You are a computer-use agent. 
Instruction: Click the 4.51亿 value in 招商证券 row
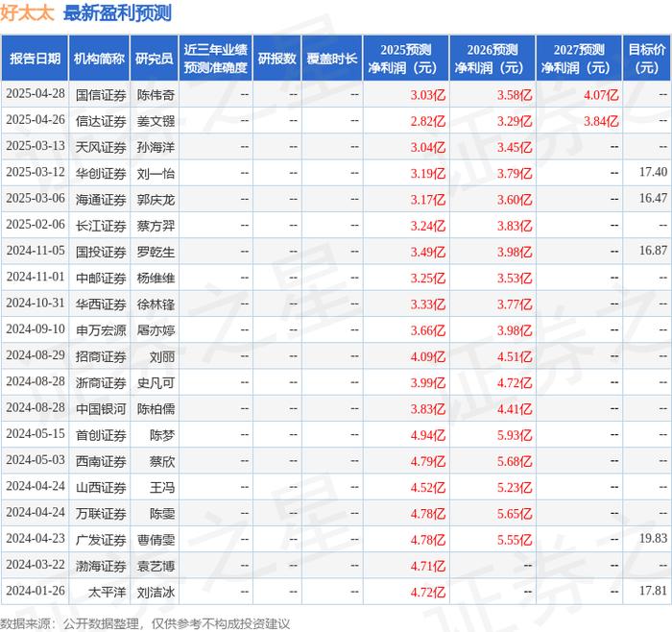coord(515,356)
